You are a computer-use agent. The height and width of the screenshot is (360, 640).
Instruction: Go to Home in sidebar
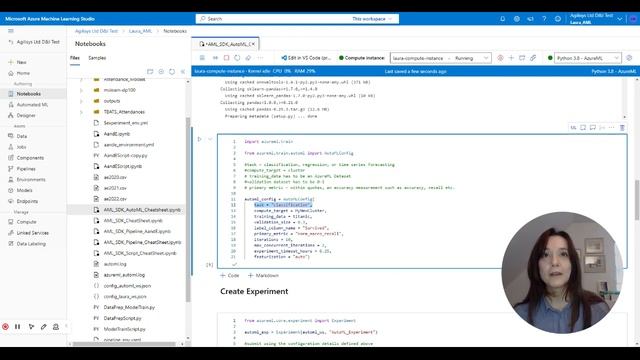23,73
